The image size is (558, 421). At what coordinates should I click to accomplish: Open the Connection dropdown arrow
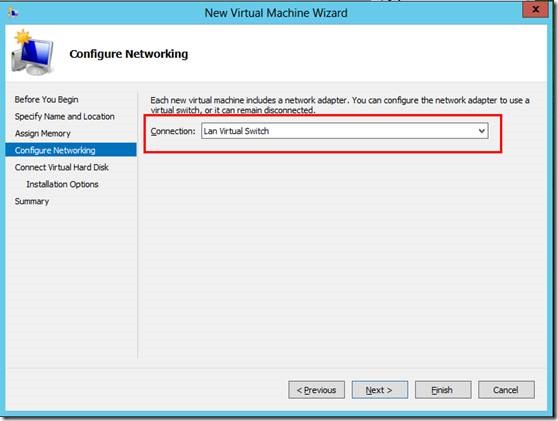point(481,131)
